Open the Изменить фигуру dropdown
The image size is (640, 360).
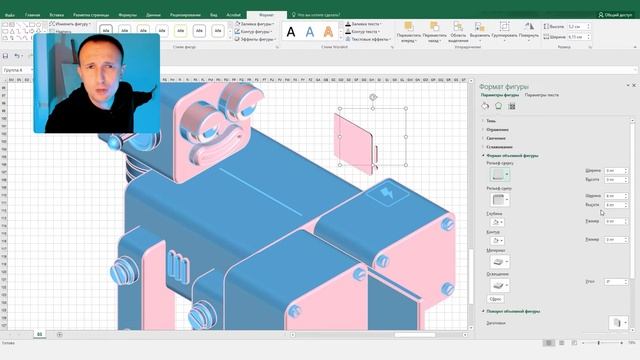70,24
